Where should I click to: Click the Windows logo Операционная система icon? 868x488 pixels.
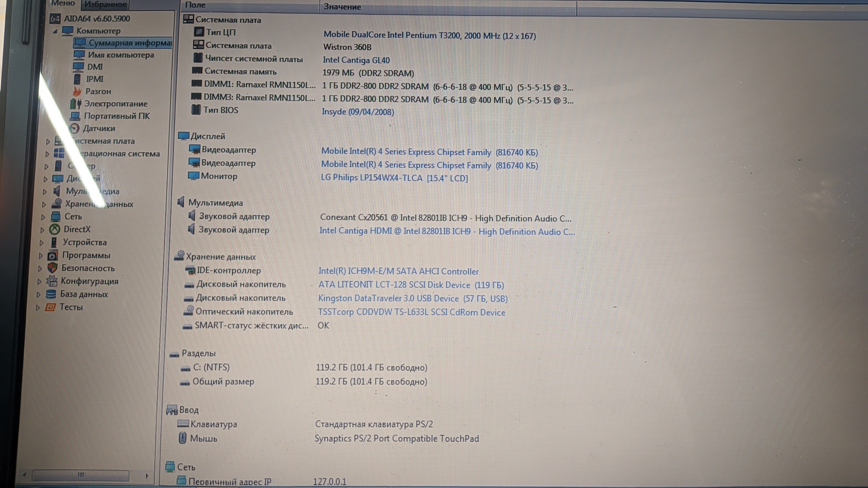[59, 153]
